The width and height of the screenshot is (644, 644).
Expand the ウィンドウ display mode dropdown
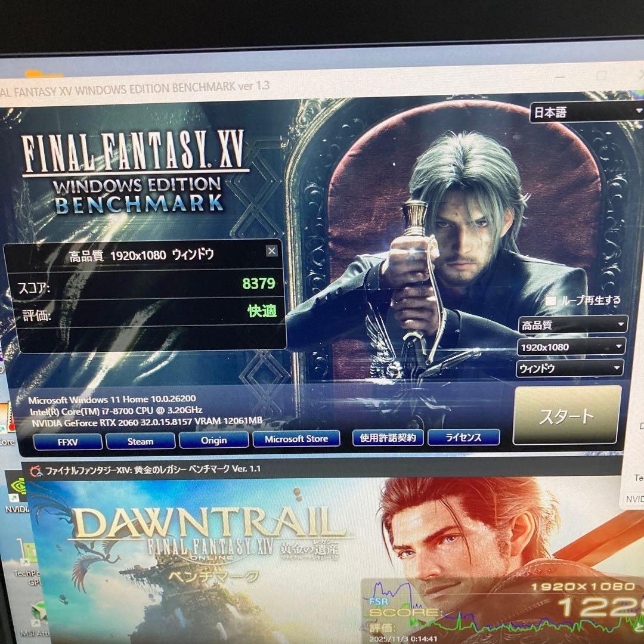pos(569,369)
